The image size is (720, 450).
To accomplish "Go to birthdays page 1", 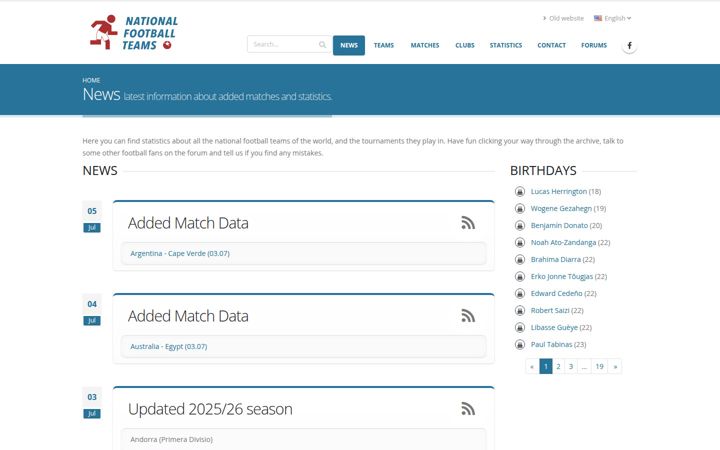I will [546, 366].
